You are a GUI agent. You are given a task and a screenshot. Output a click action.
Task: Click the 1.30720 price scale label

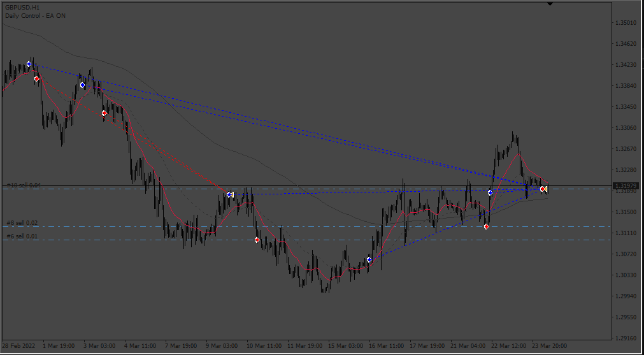pyautogui.click(x=626, y=254)
